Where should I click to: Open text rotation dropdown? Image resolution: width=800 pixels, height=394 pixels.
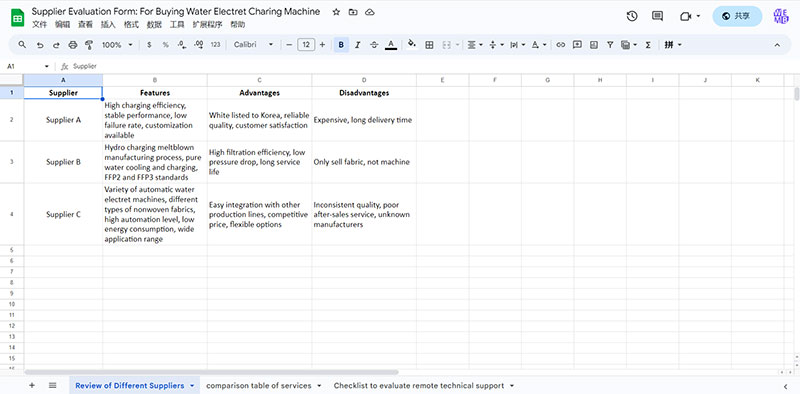point(538,45)
